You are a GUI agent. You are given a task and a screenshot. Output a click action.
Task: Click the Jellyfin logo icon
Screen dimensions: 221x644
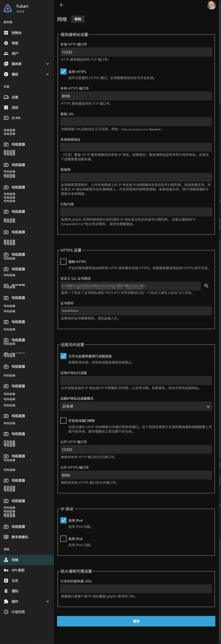8,8
